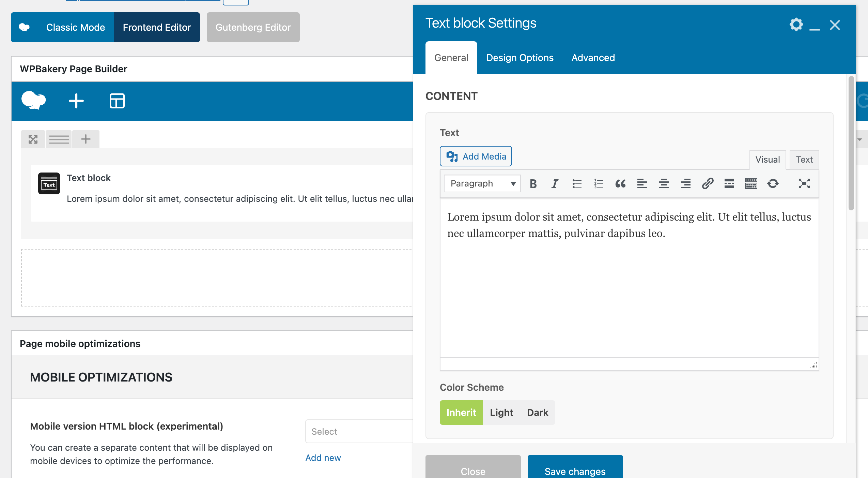Toggle the toolbar kitchen sink expander

coord(751,184)
